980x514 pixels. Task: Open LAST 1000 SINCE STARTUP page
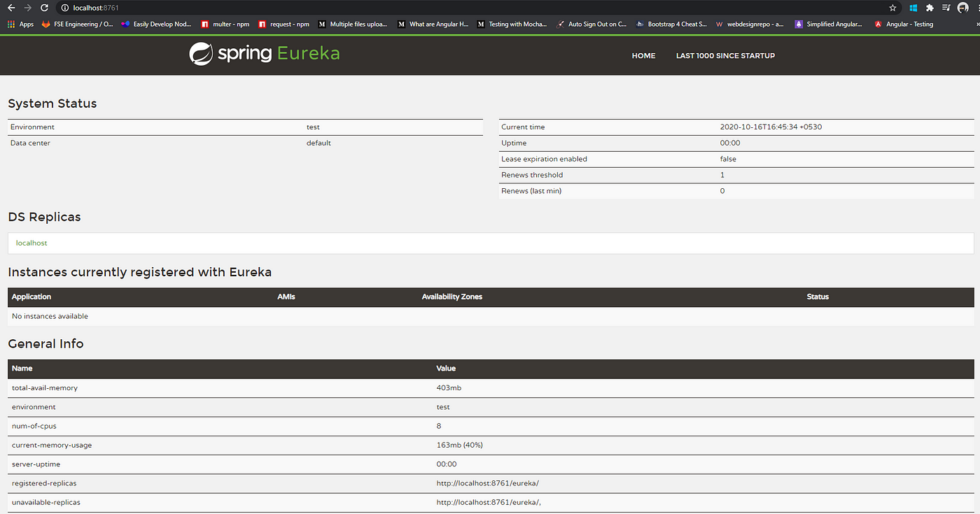(725, 55)
